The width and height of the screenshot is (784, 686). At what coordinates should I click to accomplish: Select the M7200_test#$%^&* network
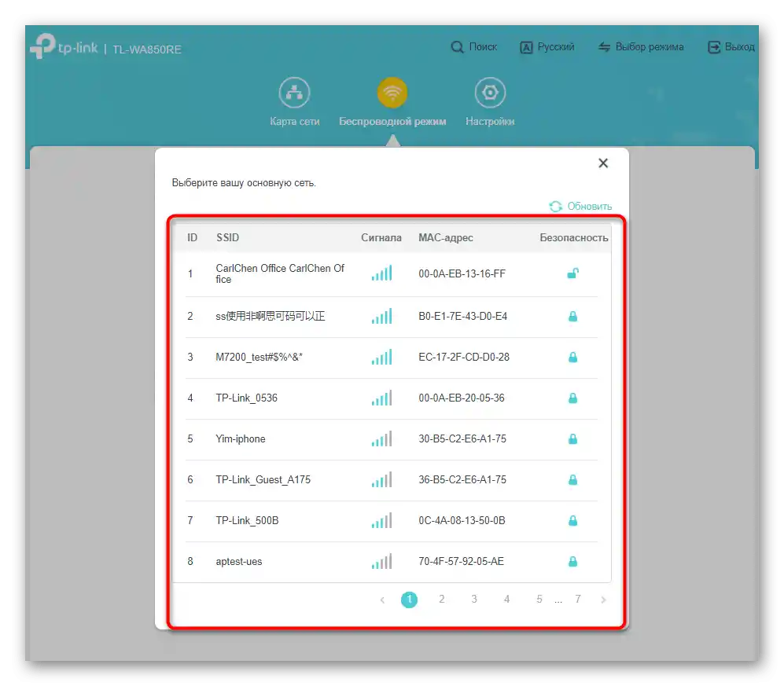[259, 358]
